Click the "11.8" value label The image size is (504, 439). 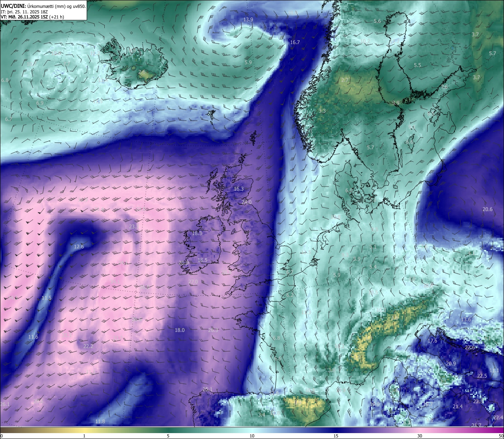tap(100, 422)
